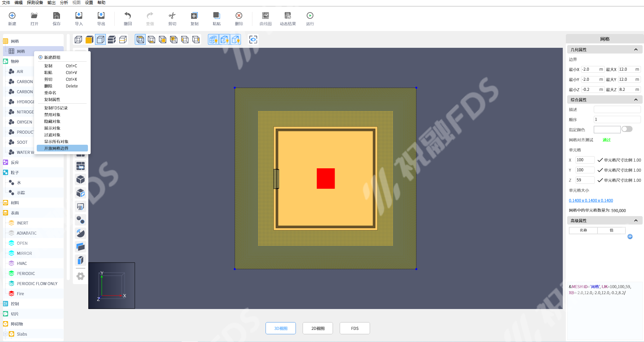
Task: Select the left-face view cube icon
Action: (x=185, y=40)
